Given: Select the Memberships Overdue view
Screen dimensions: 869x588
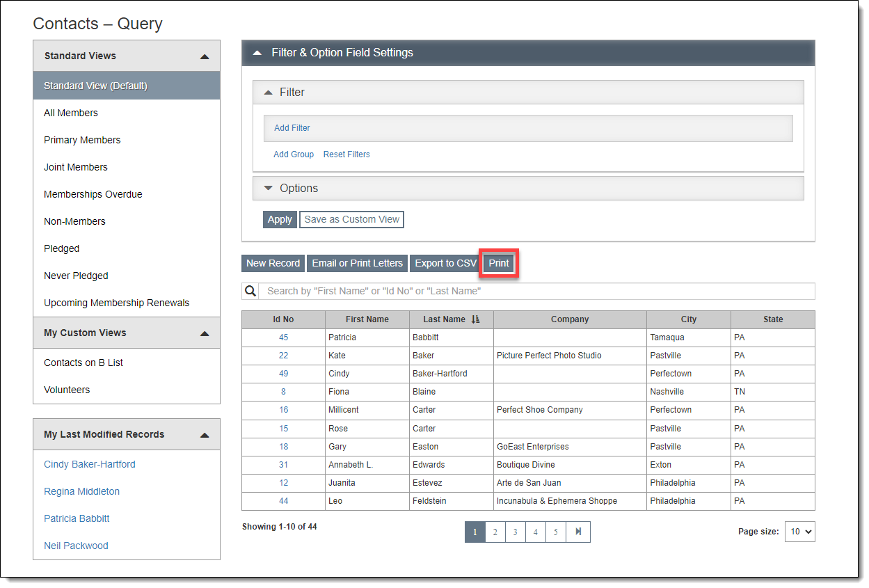Looking at the screenshot, I should tap(93, 194).
